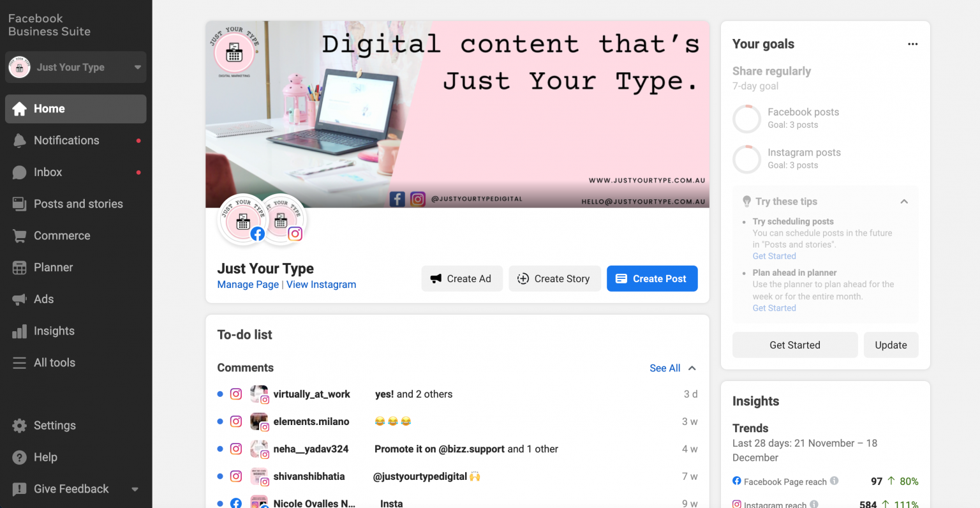
Task: Open Posts and stories
Action: (78, 204)
